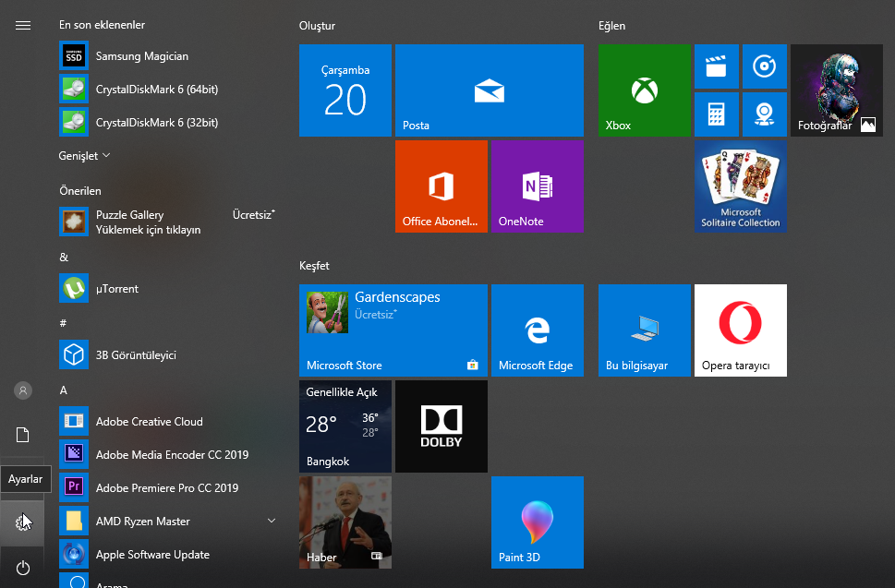Click the & section header
The image size is (895, 588).
click(64, 258)
